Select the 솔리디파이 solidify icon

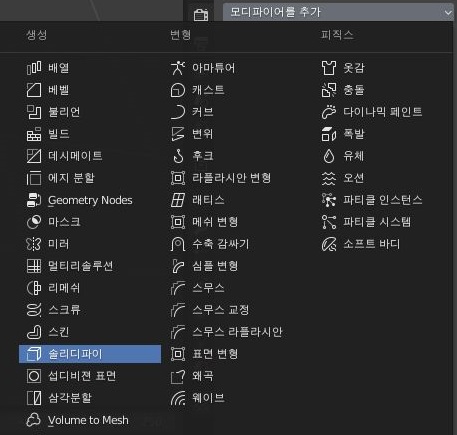pos(34,354)
